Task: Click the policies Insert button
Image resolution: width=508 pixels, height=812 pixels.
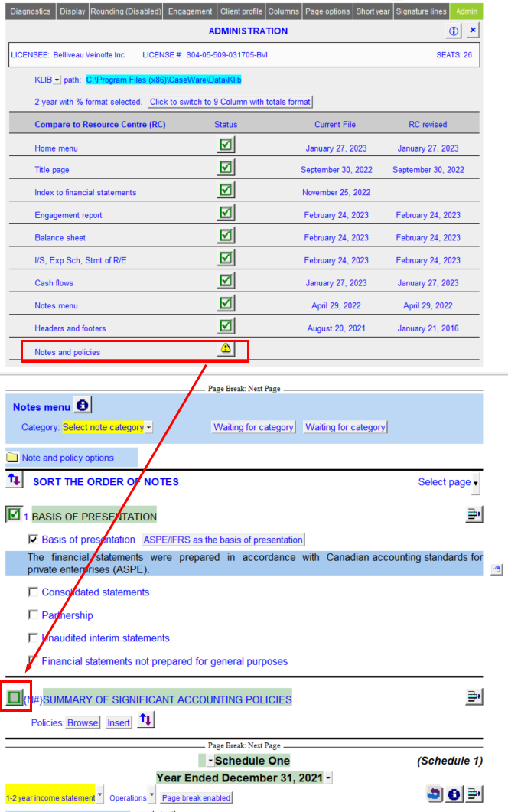Action: [x=119, y=723]
